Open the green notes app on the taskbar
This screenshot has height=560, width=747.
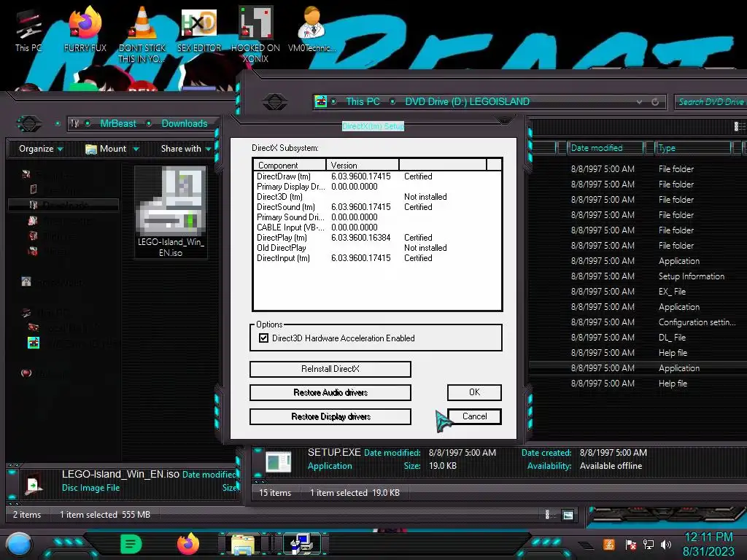coord(131,544)
